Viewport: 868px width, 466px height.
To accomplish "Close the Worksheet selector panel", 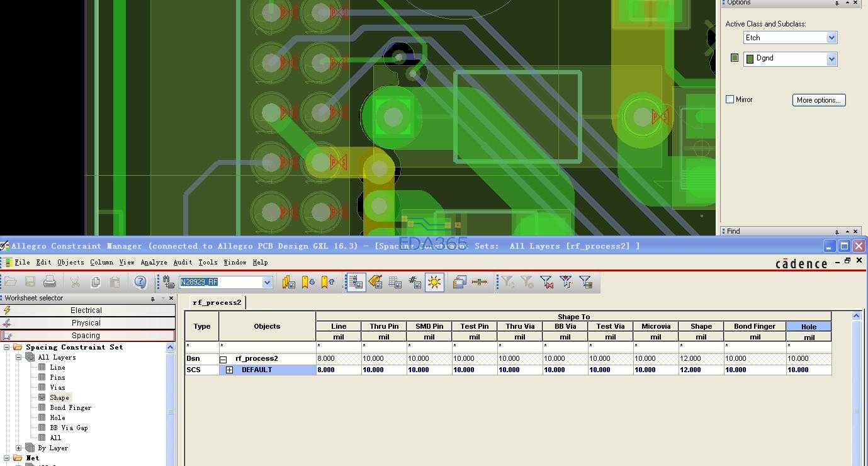I will pos(171,298).
